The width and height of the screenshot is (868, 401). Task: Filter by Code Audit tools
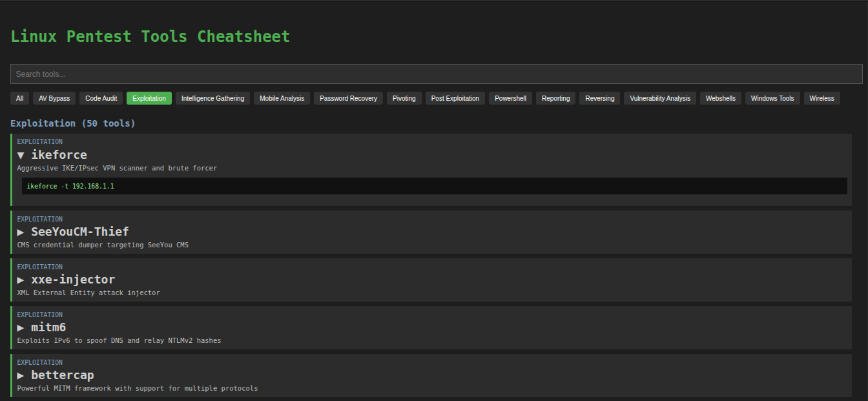101,98
